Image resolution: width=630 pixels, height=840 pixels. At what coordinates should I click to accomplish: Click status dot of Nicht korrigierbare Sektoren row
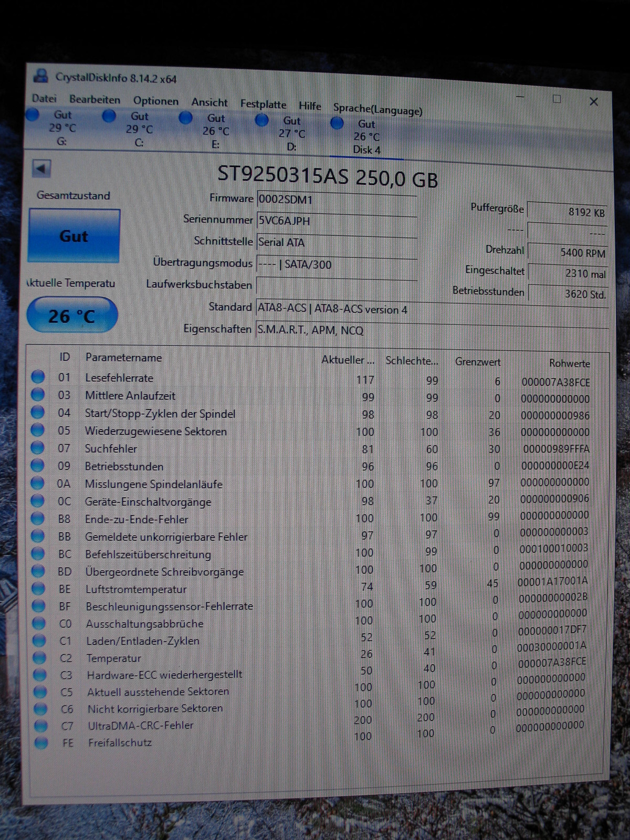tap(40, 709)
